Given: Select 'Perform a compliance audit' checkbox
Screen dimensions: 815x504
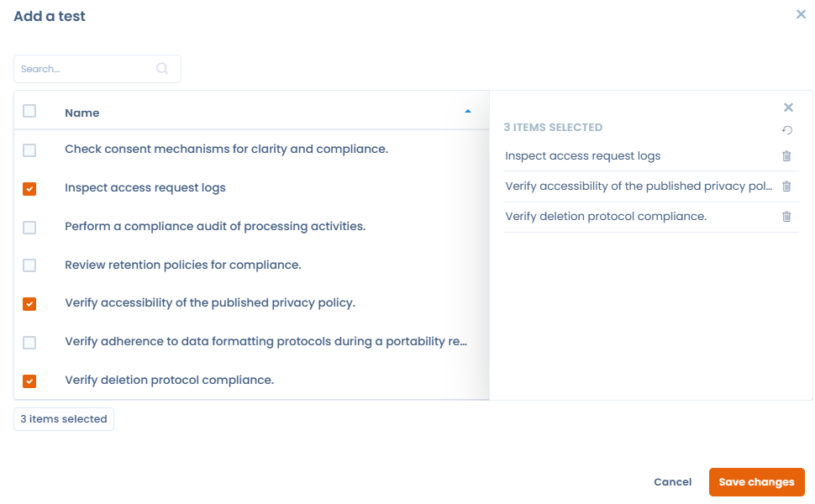Looking at the screenshot, I should (29, 228).
